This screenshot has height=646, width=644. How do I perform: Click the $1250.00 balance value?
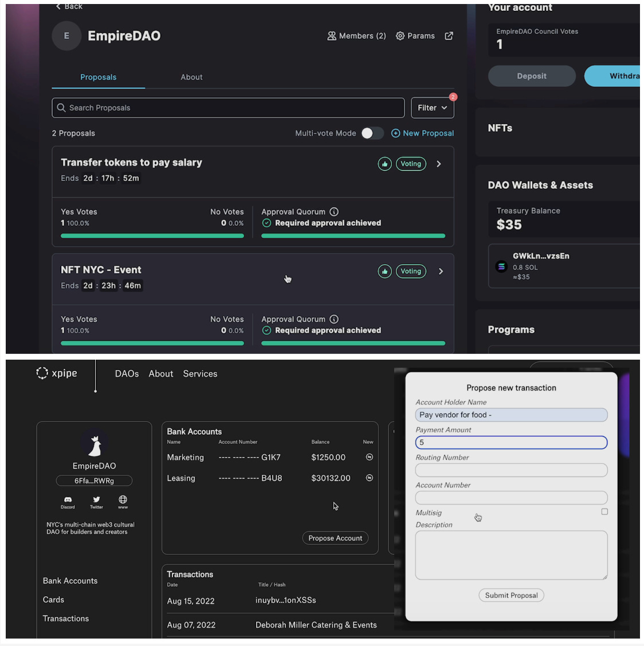coord(328,458)
